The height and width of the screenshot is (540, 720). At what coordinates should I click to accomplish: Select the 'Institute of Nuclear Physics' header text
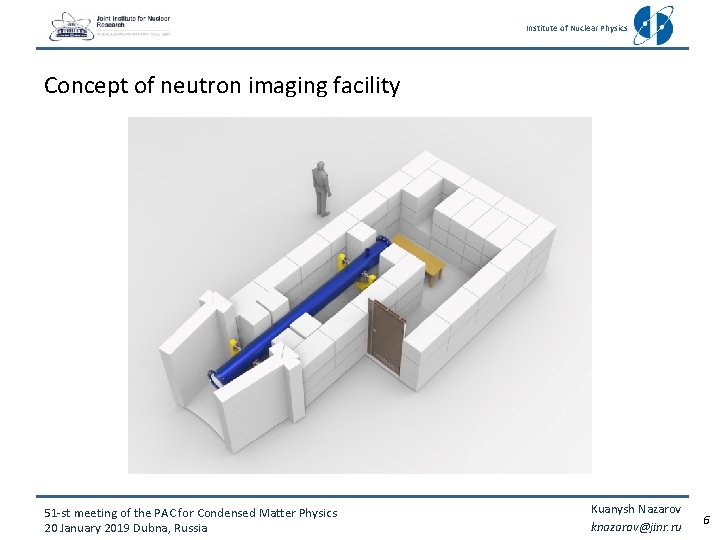576,28
